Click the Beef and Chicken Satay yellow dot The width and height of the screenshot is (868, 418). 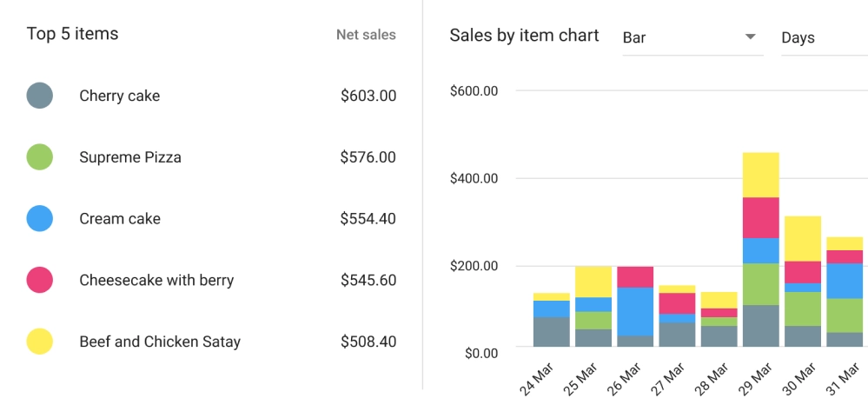click(x=40, y=342)
